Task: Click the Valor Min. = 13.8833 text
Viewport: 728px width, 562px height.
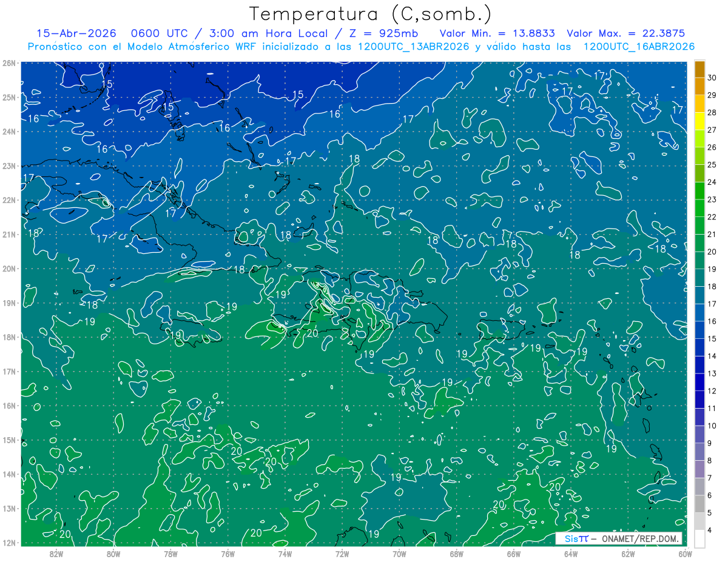Action: [x=499, y=33]
